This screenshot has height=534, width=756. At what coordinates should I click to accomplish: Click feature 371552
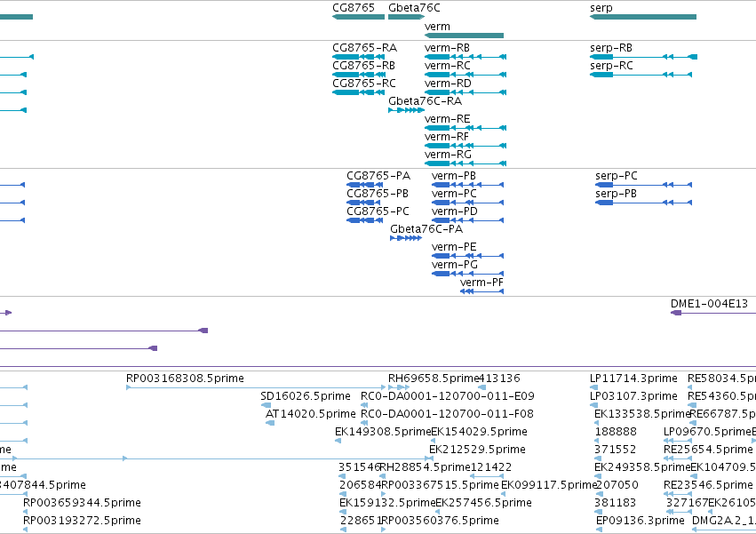click(597, 458)
